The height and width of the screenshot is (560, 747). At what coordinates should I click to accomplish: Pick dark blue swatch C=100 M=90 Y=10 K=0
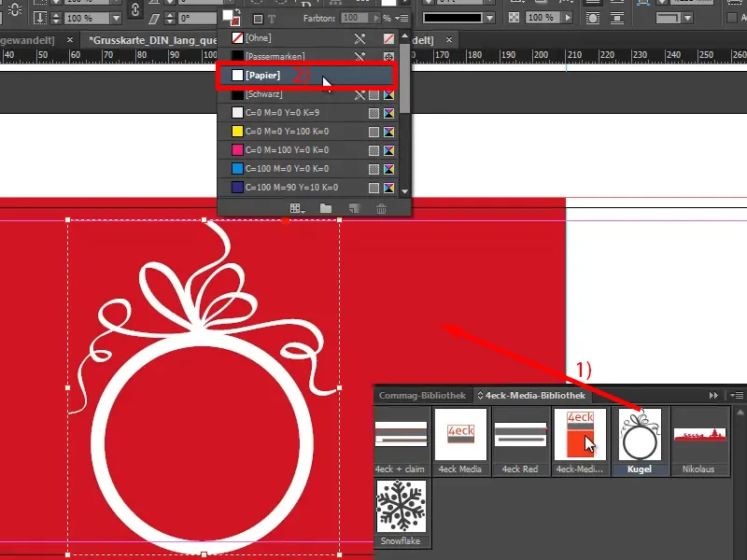point(308,188)
